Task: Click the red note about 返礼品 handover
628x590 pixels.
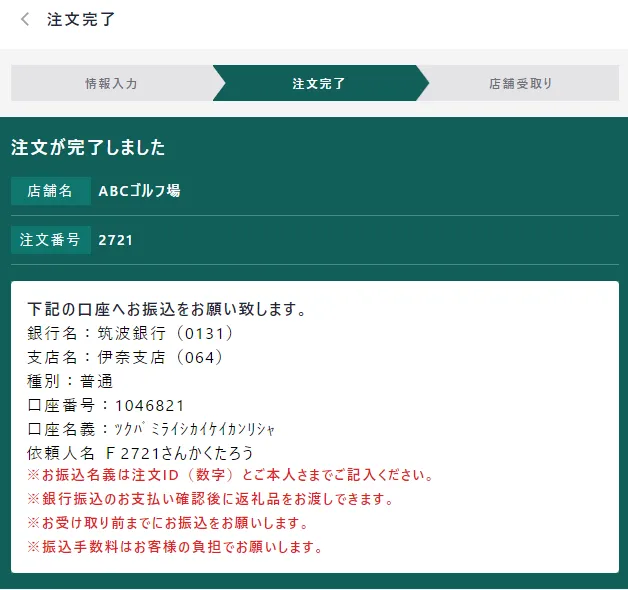Action: tap(211, 499)
